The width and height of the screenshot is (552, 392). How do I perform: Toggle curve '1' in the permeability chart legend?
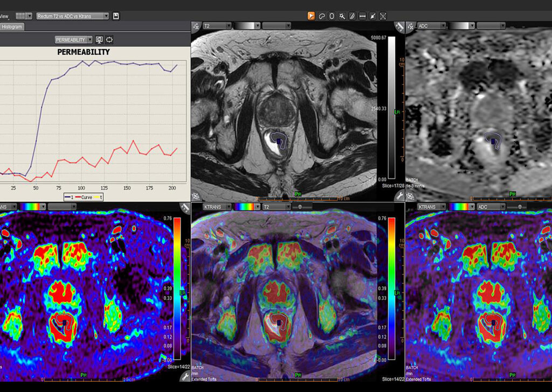click(68, 197)
